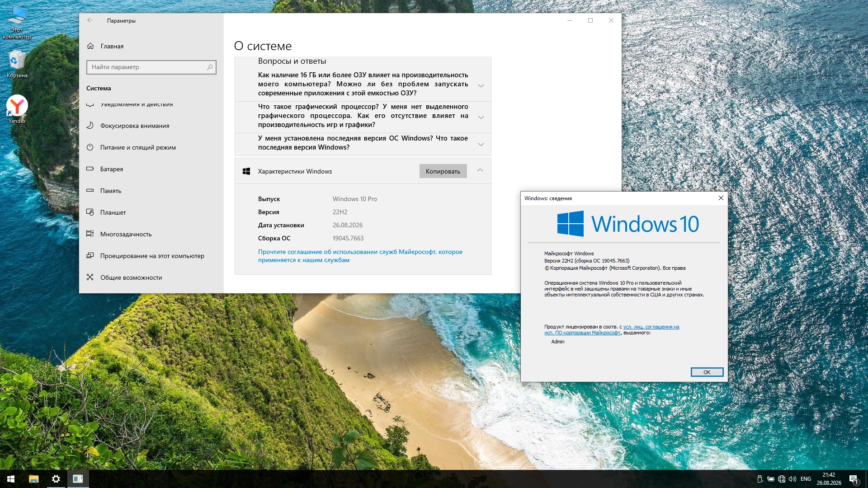The width and height of the screenshot is (868, 488).
Task: Open the Windows Start menu
Action: [x=11, y=479]
